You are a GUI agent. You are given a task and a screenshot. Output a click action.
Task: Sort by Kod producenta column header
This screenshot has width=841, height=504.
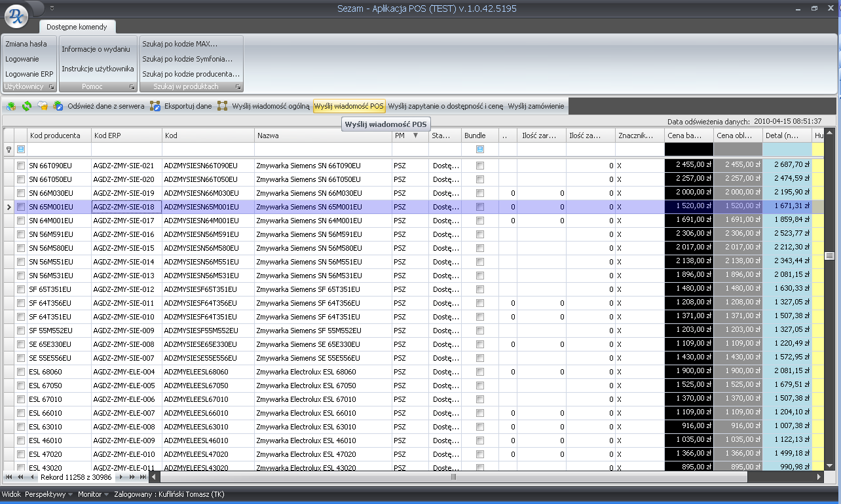pos(59,135)
